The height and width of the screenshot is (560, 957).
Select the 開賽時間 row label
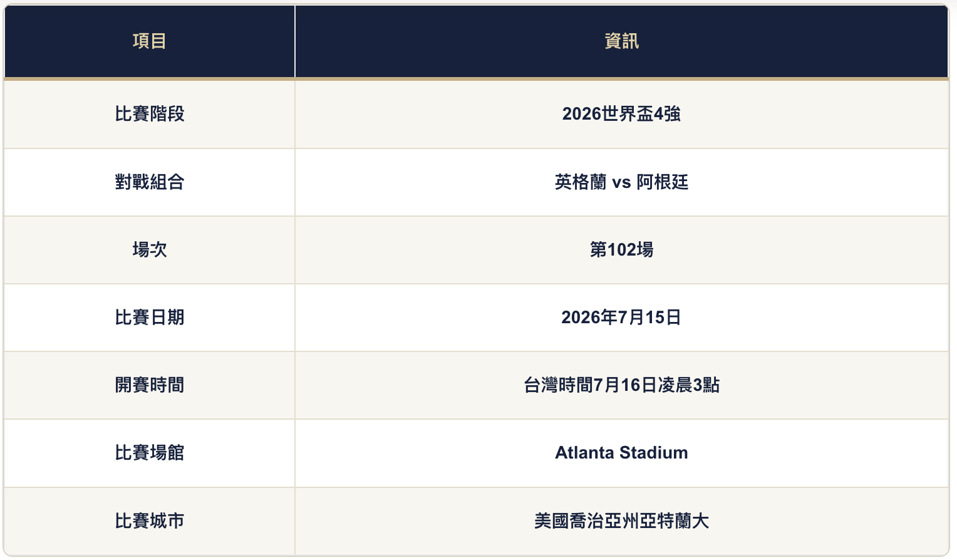(x=149, y=385)
